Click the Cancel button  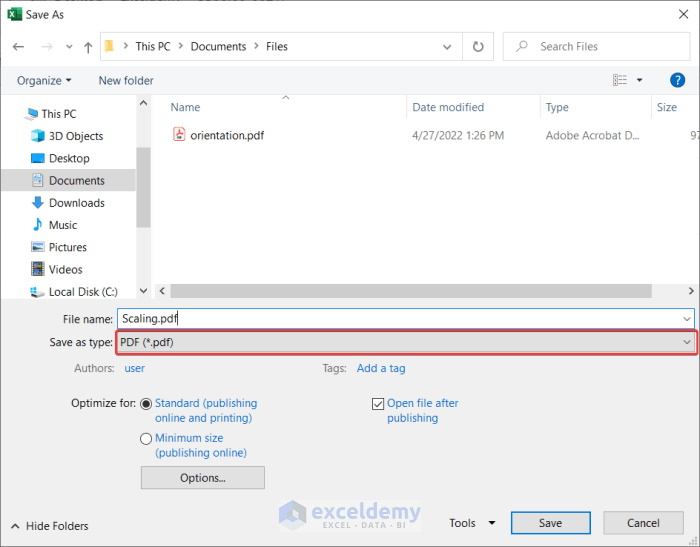pyautogui.click(x=643, y=523)
